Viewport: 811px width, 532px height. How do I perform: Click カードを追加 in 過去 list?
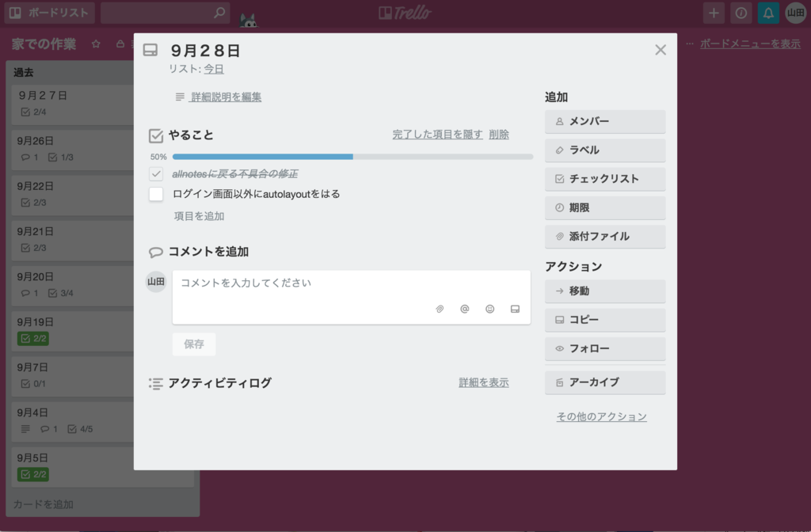44,504
